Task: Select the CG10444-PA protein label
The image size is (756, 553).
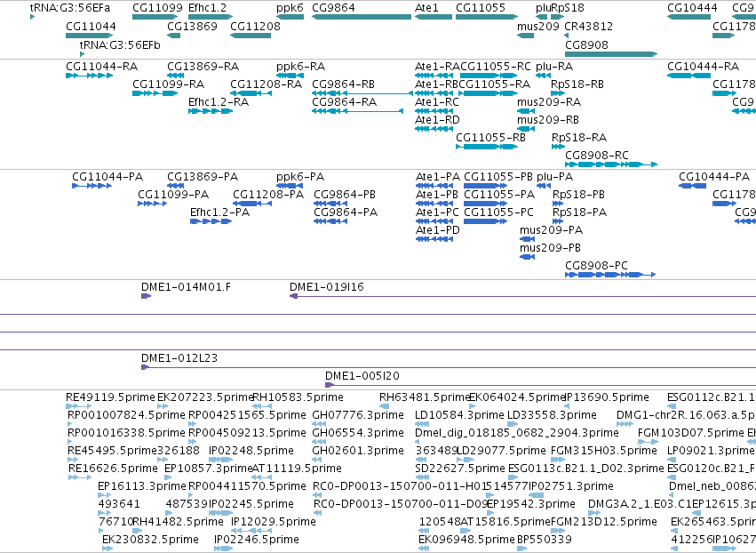Action: pos(714,177)
